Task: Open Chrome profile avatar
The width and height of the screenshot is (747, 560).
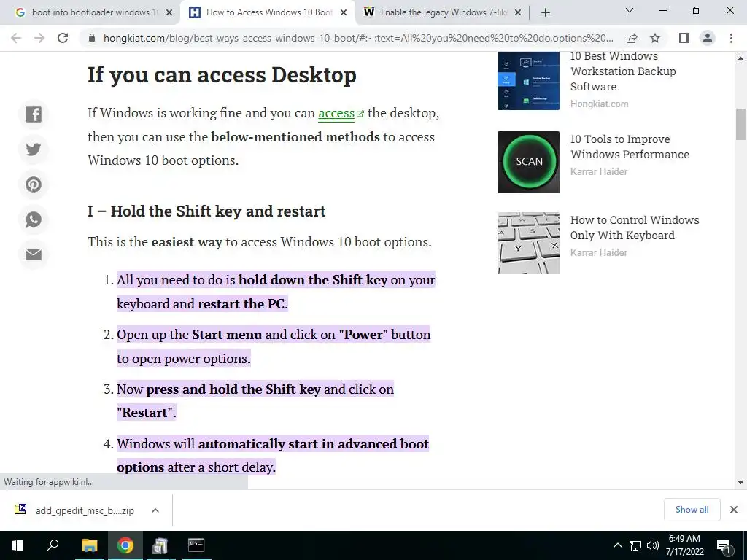Action: 708,38
